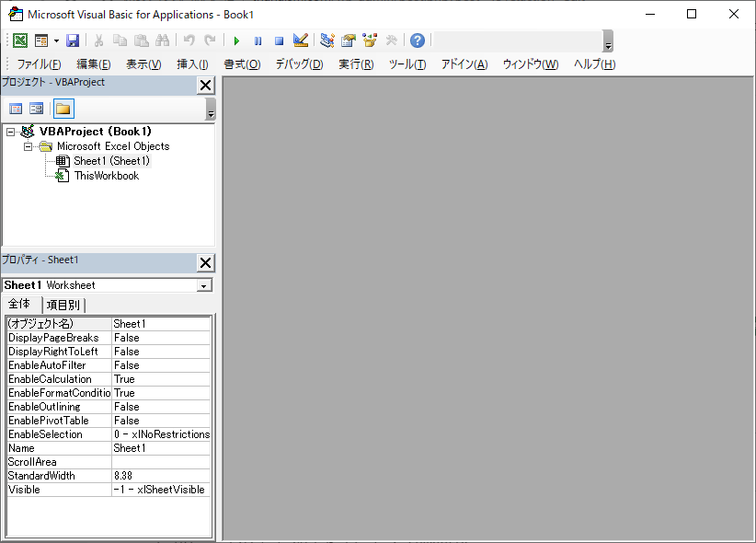The image size is (756, 543).
Task: Open the デバッグ(D) menu
Action: 300,64
